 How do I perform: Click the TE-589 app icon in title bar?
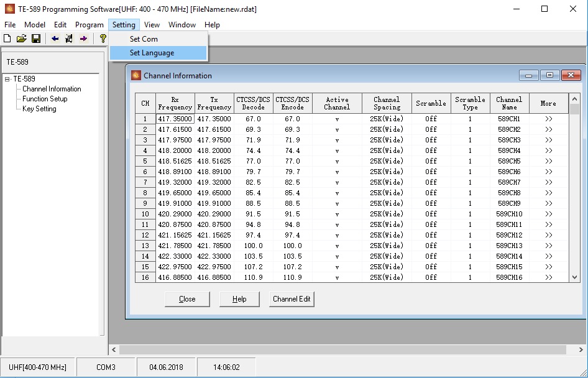[x=9, y=9]
